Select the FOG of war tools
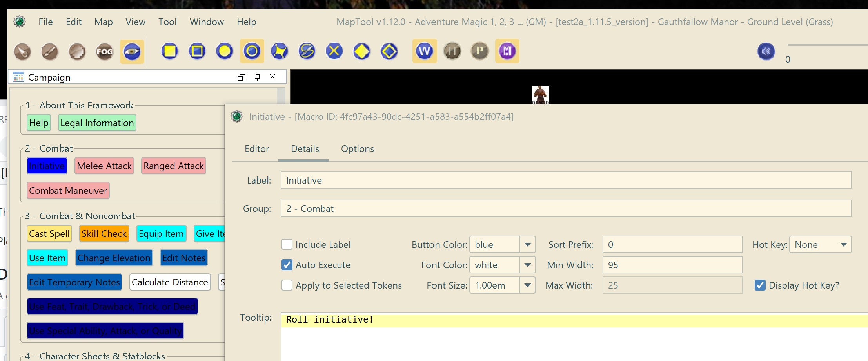868x361 pixels. click(x=104, y=51)
